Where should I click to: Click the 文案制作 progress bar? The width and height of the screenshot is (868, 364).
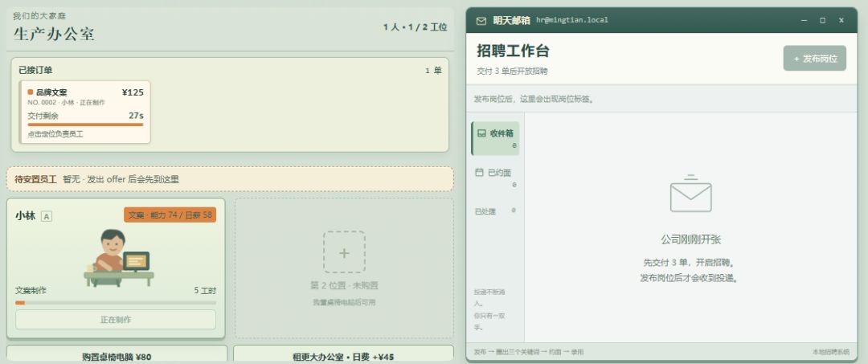click(x=116, y=303)
